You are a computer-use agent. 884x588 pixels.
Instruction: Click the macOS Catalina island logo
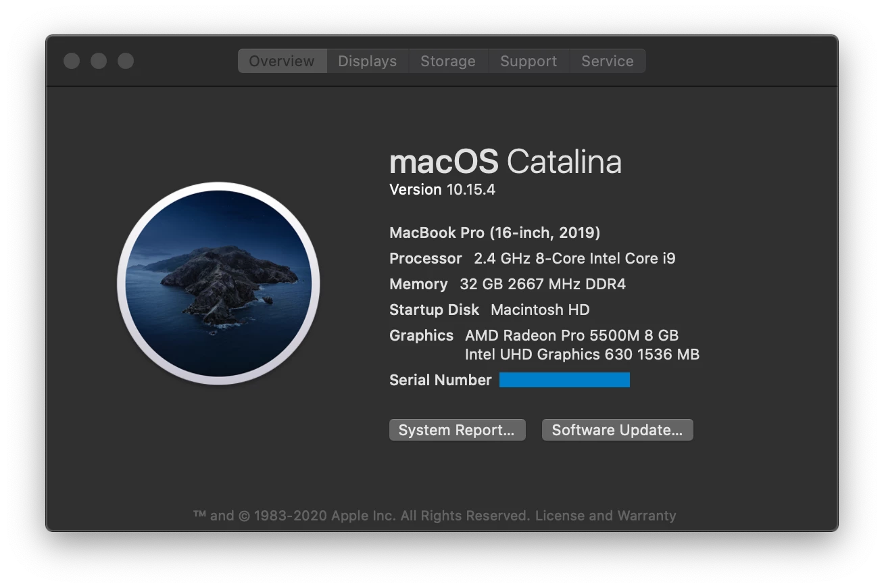click(x=218, y=283)
